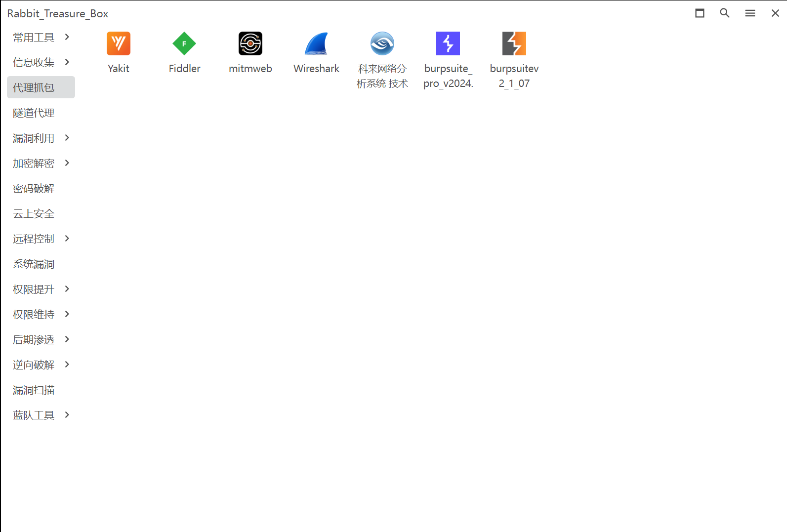Open the green Fiddler icon
This screenshot has height=532, width=787.
pos(184,43)
